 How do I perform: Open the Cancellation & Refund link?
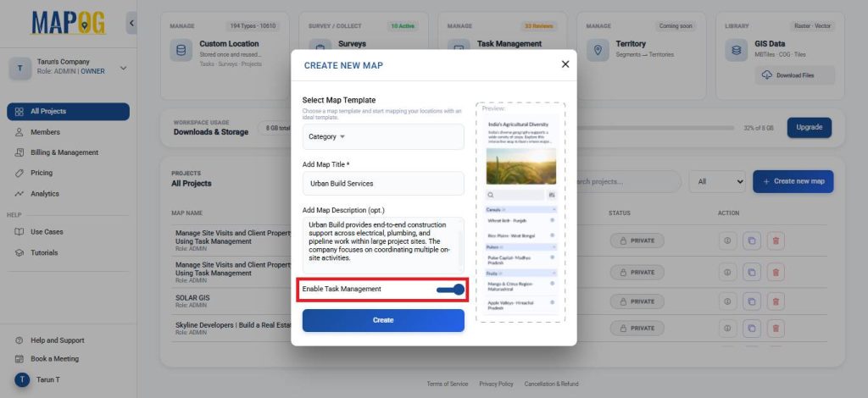(x=551, y=384)
